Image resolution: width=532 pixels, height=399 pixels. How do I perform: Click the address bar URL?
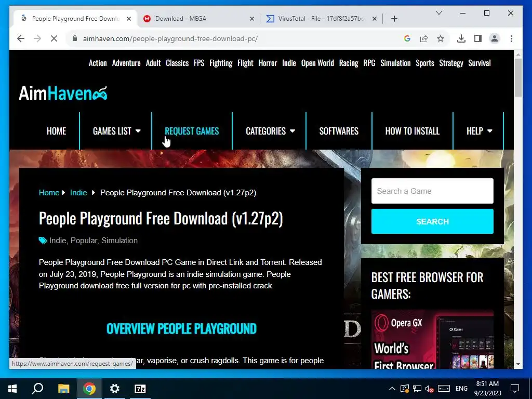point(170,38)
